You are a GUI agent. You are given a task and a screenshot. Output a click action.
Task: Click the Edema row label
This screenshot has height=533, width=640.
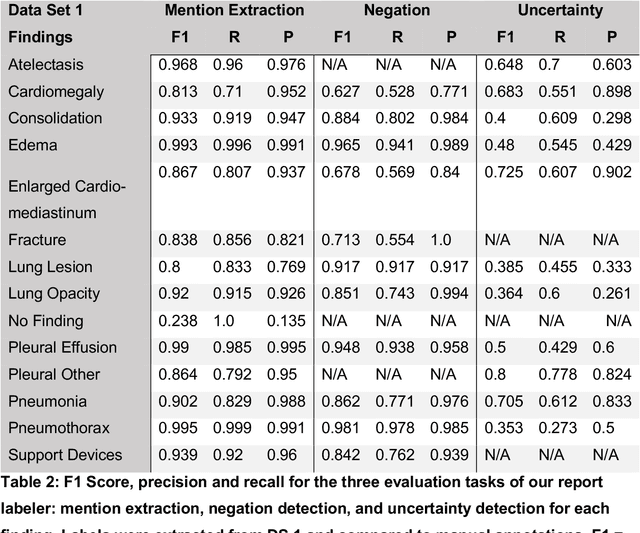pyautogui.click(x=32, y=145)
